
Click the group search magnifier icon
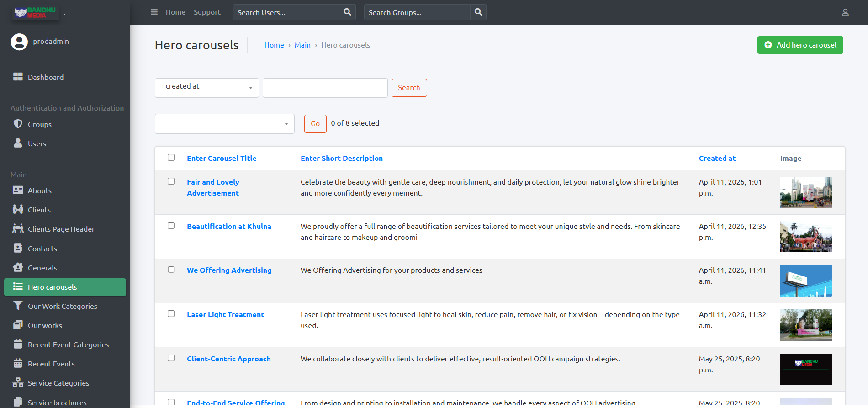pos(478,12)
